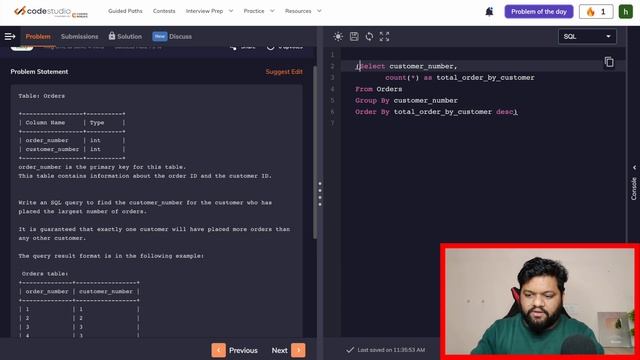Save code with the floppy disk icon
The height and width of the screenshot is (360, 640).
pyautogui.click(x=354, y=36)
